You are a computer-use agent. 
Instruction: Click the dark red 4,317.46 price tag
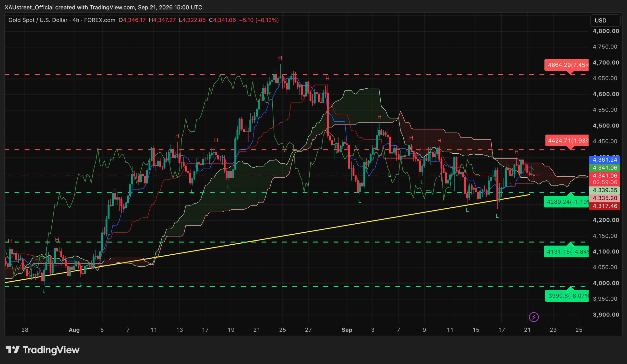click(x=605, y=206)
